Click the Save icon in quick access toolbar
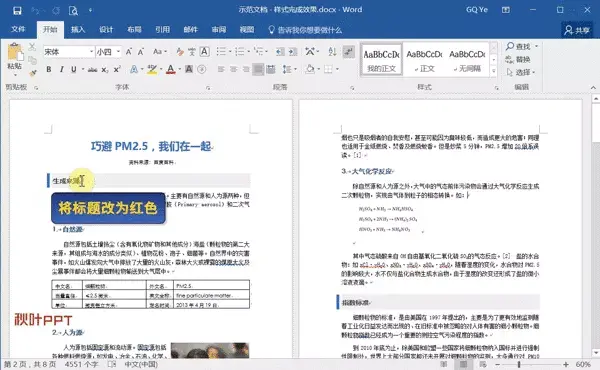This screenshot has height=370, width=600. point(17,10)
